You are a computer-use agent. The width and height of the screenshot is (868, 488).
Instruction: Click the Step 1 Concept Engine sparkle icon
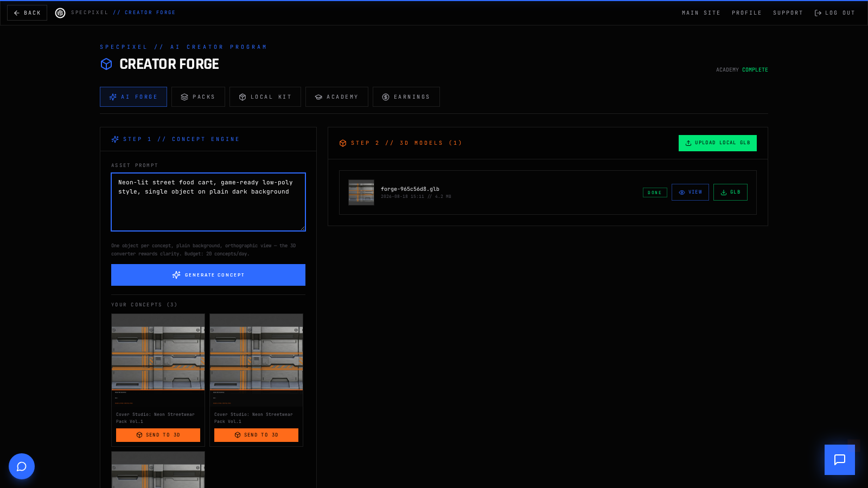coord(115,139)
